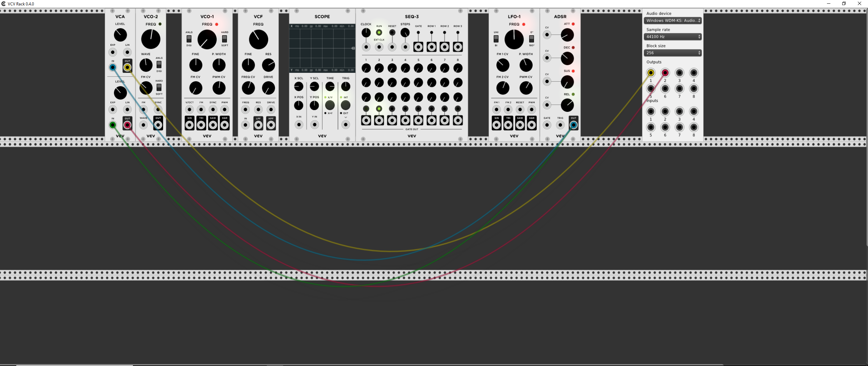The image size is (868, 366).
Task: Click the VCF IN input jack
Action: tap(245, 125)
